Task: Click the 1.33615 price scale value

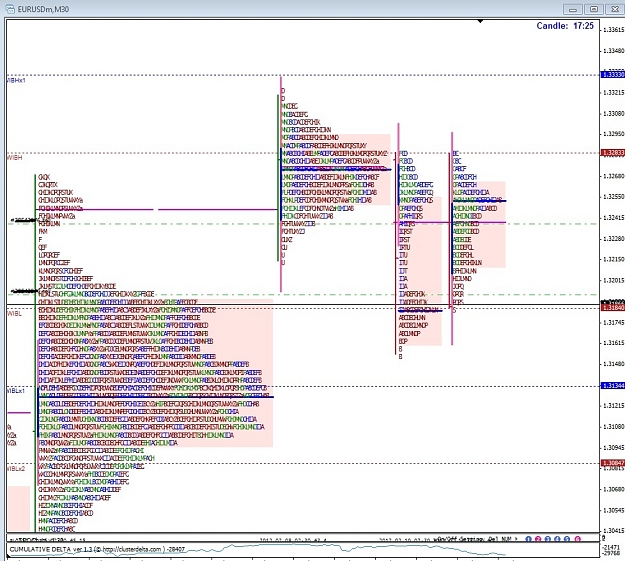Action: pos(614,30)
